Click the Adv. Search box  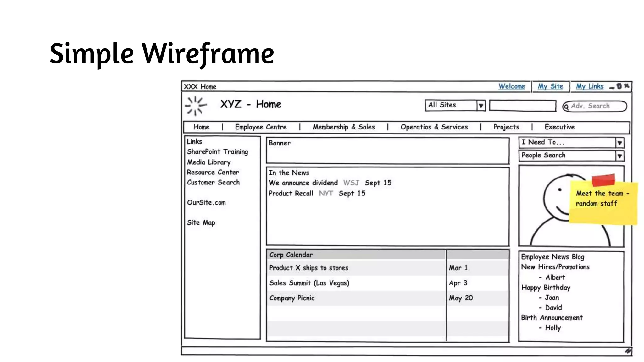coord(595,106)
